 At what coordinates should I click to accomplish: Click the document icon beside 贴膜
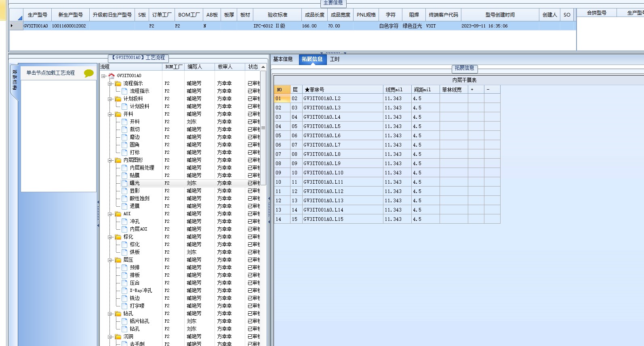click(125, 175)
